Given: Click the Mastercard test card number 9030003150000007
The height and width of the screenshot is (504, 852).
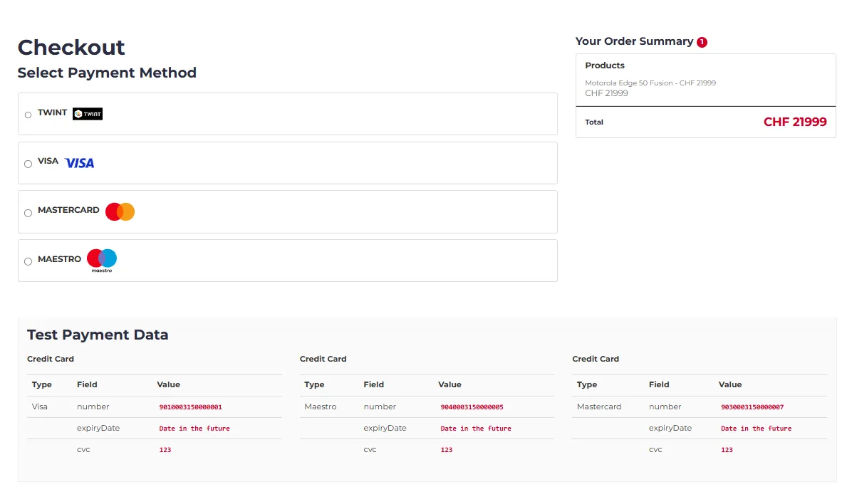Looking at the screenshot, I should (752, 407).
